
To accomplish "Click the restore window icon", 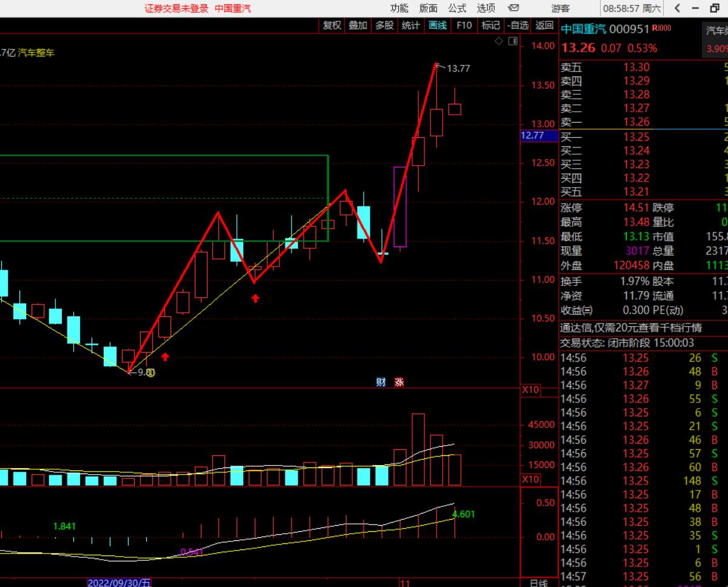I will click(x=715, y=8).
